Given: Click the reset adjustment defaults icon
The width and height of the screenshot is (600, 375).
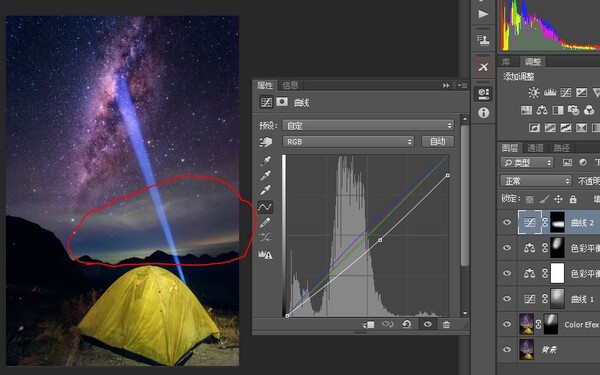Looking at the screenshot, I should (x=407, y=324).
